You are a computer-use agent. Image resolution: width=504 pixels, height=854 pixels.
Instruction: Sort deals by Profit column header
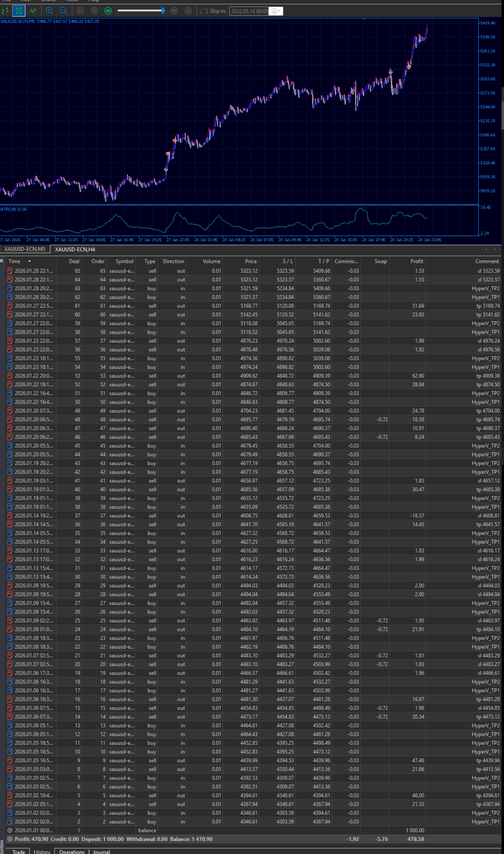click(x=416, y=261)
